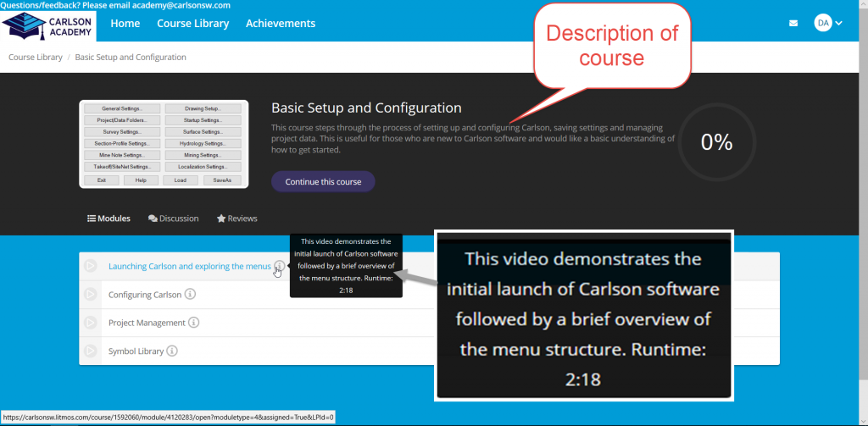Click info icon beside Configuring Carlson

190,295
